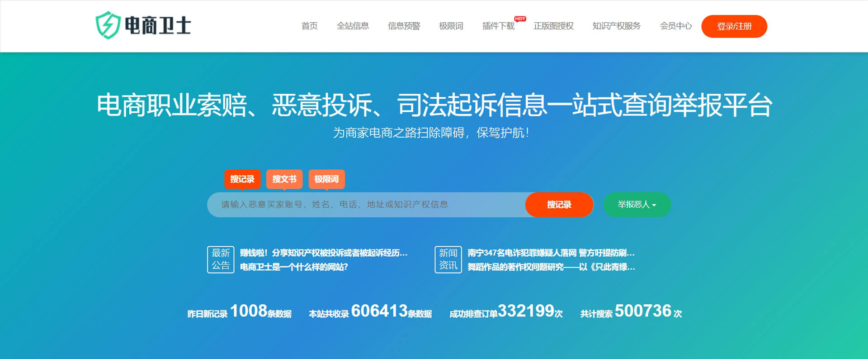The image size is (868, 359).
Task: Open 信息预警 navigation item
Action: (404, 26)
